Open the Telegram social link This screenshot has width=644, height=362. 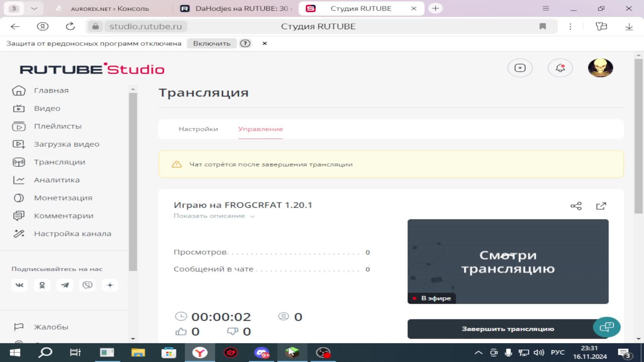(x=65, y=285)
